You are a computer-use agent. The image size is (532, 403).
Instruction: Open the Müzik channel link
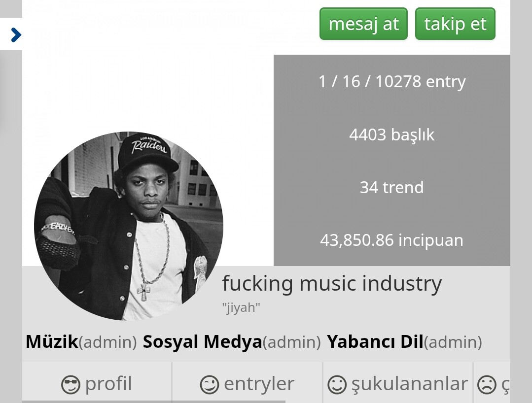[52, 341]
